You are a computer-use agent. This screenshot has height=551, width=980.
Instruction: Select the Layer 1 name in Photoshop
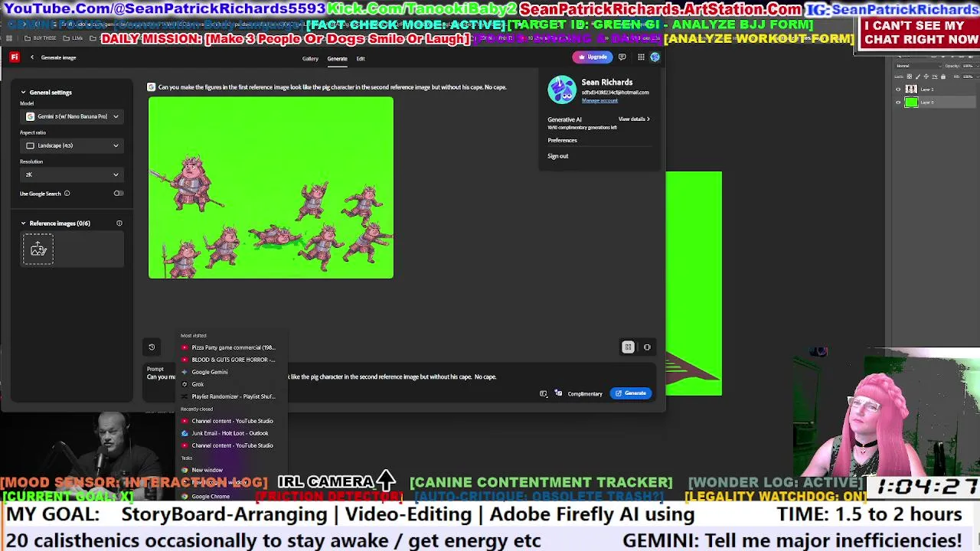pos(927,90)
